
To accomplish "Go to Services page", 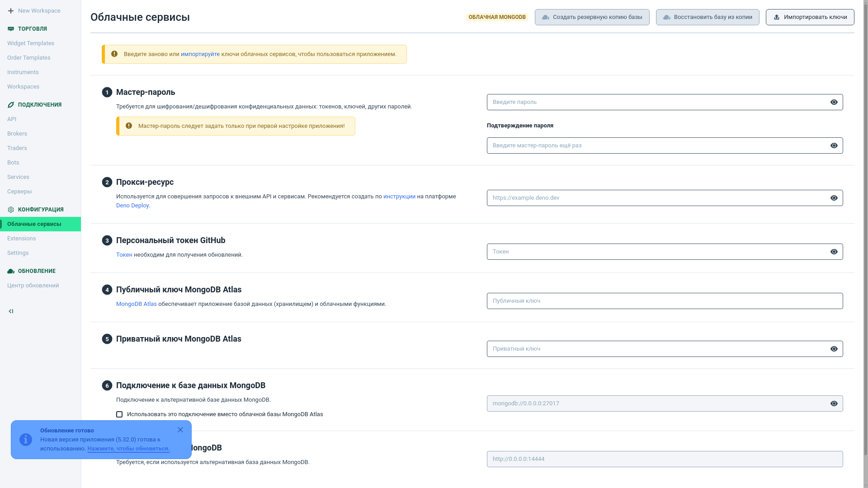I will pyautogui.click(x=40, y=177).
